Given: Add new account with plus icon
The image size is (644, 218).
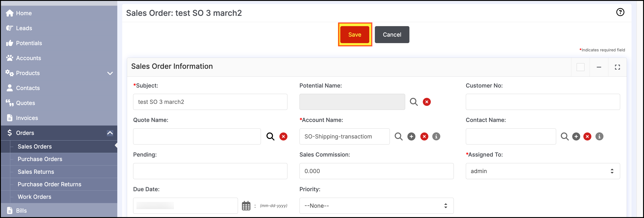Looking at the screenshot, I should tap(411, 136).
